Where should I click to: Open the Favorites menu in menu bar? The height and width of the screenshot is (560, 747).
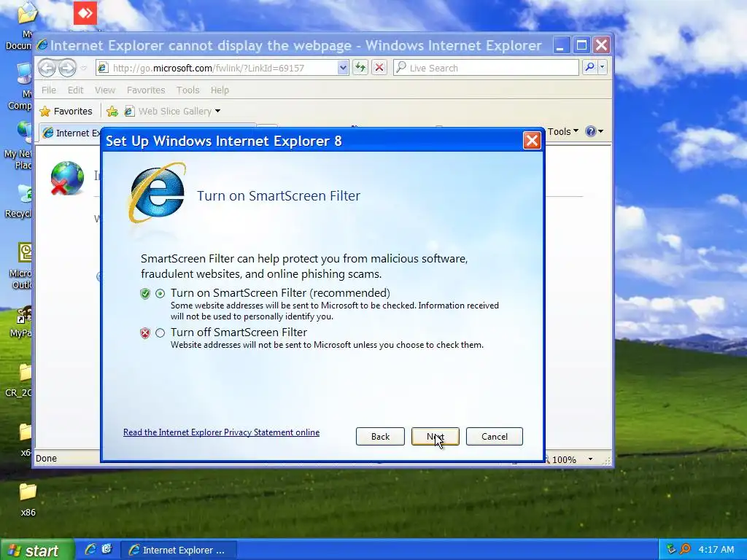pos(146,90)
